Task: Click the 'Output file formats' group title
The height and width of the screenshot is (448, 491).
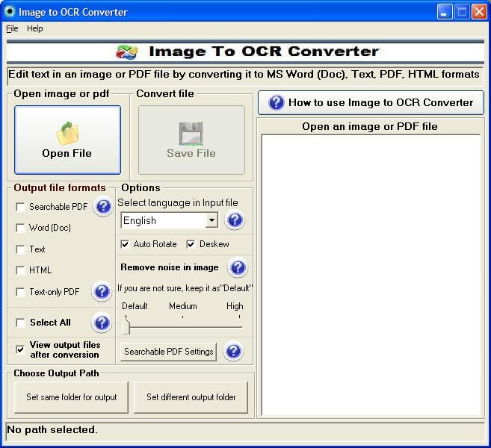Action: (60, 187)
